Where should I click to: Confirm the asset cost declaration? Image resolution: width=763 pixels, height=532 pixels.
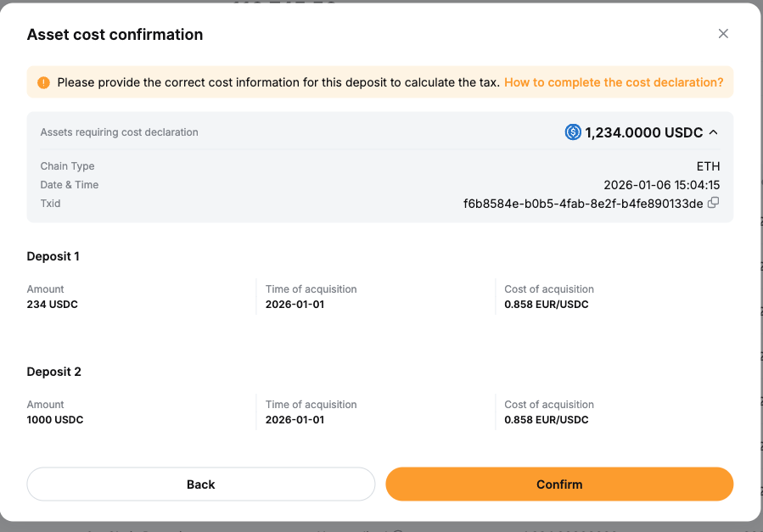(x=559, y=484)
